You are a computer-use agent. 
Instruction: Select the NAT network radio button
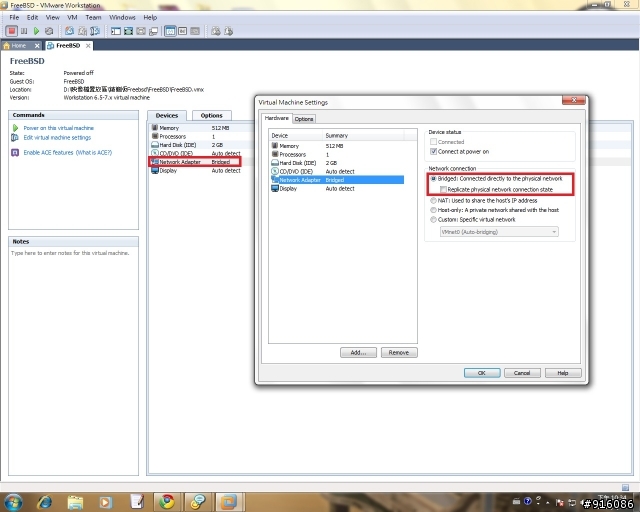pyautogui.click(x=433, y=200)
